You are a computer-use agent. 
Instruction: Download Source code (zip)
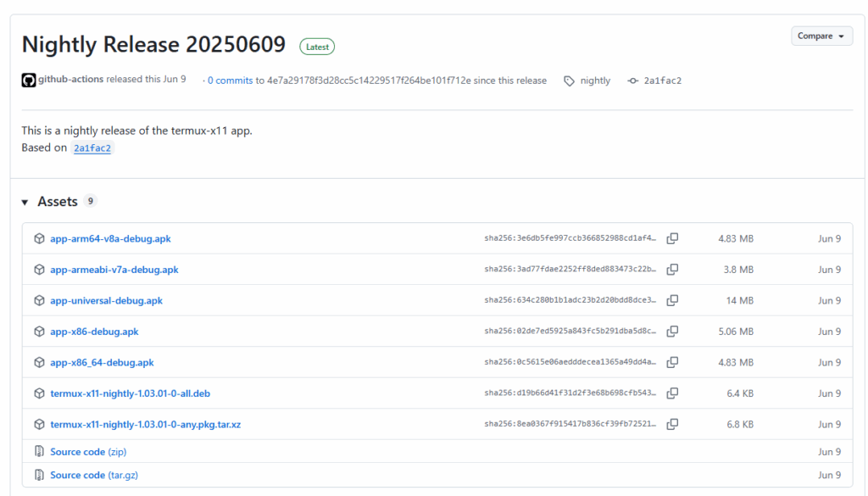(88, 452)
